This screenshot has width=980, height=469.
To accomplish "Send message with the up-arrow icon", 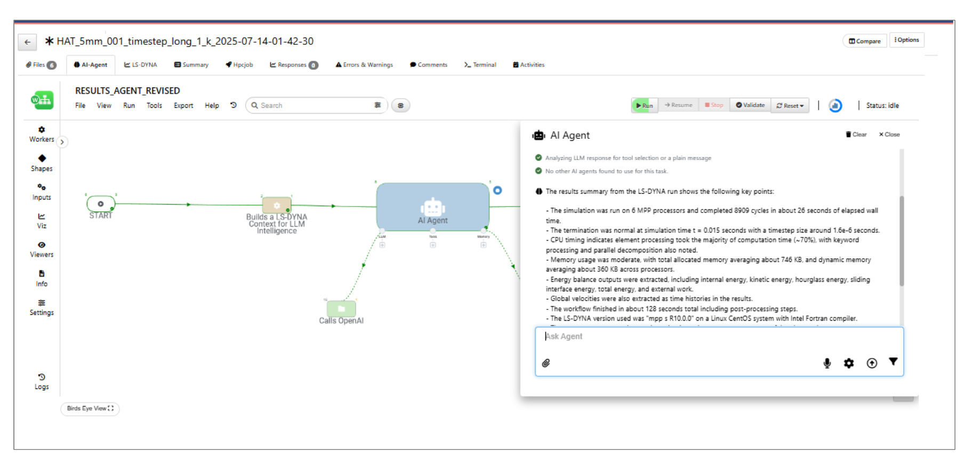I will [871, 363].
